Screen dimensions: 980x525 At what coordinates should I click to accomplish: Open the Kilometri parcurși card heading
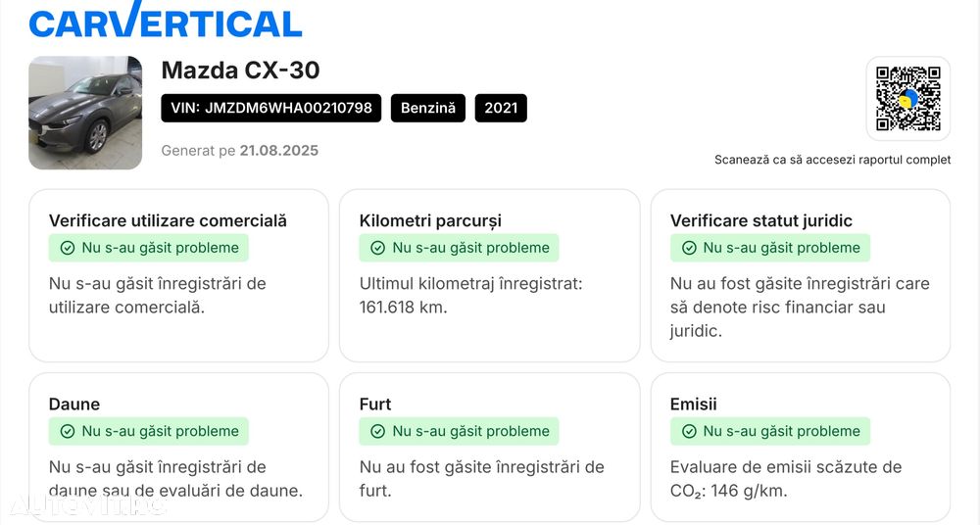430,221
